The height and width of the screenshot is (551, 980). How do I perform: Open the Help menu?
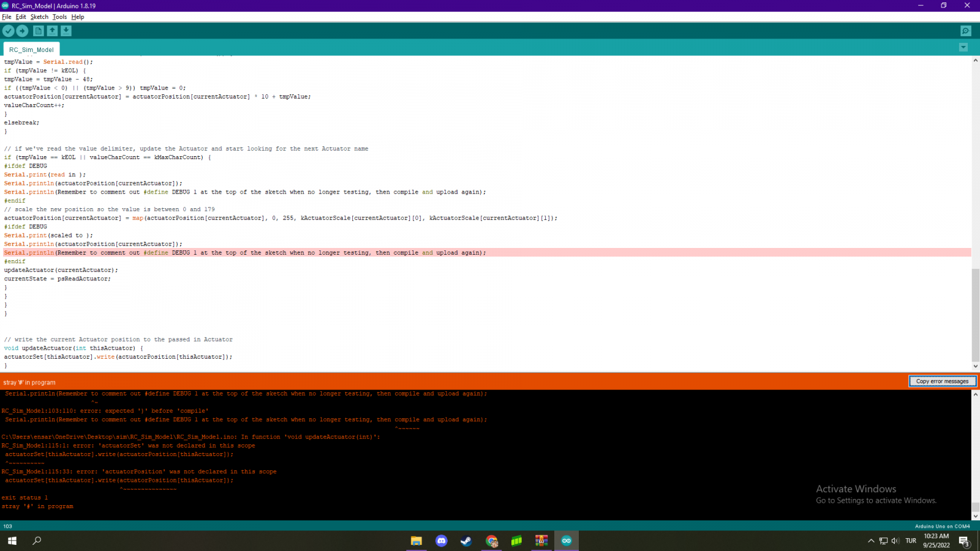coord(78,17)
